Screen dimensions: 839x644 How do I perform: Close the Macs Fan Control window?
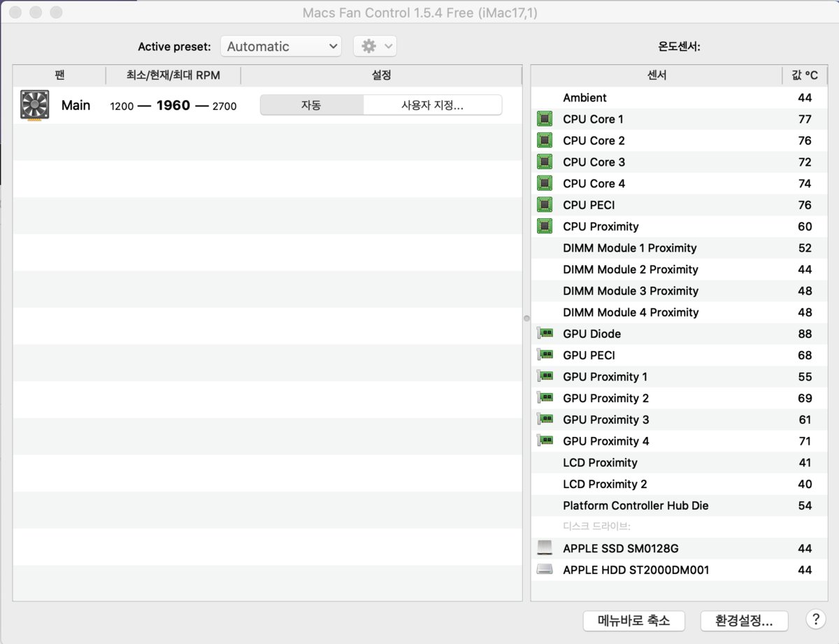click(x=15, y=13)
